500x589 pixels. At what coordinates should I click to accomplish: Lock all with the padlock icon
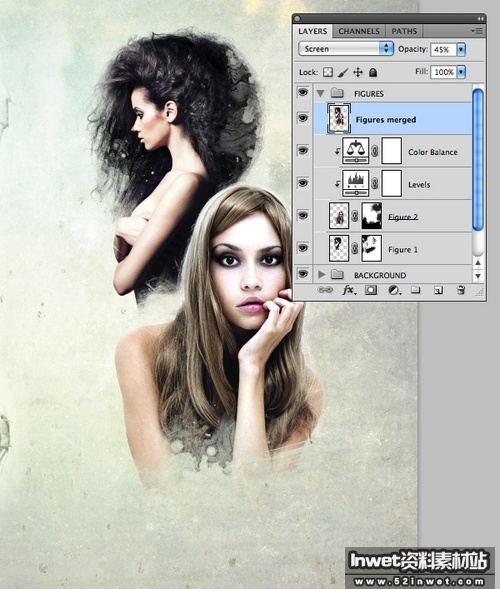(x=373, y=72)
